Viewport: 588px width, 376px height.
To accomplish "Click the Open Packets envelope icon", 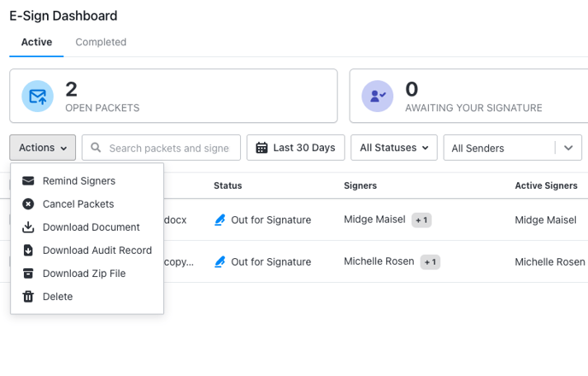I will pyautogui.click(x=38, y=96).
